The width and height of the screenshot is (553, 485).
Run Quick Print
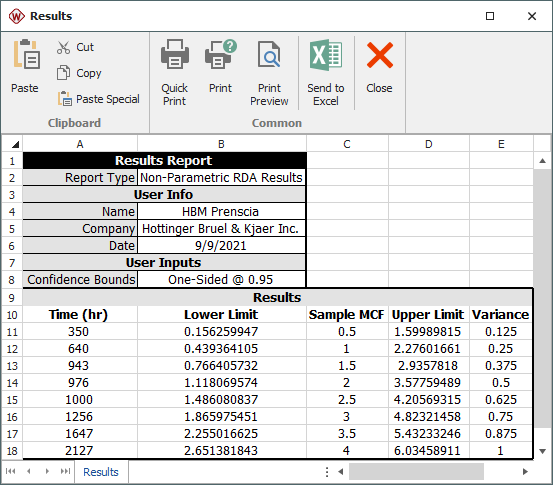coord(175,72)
